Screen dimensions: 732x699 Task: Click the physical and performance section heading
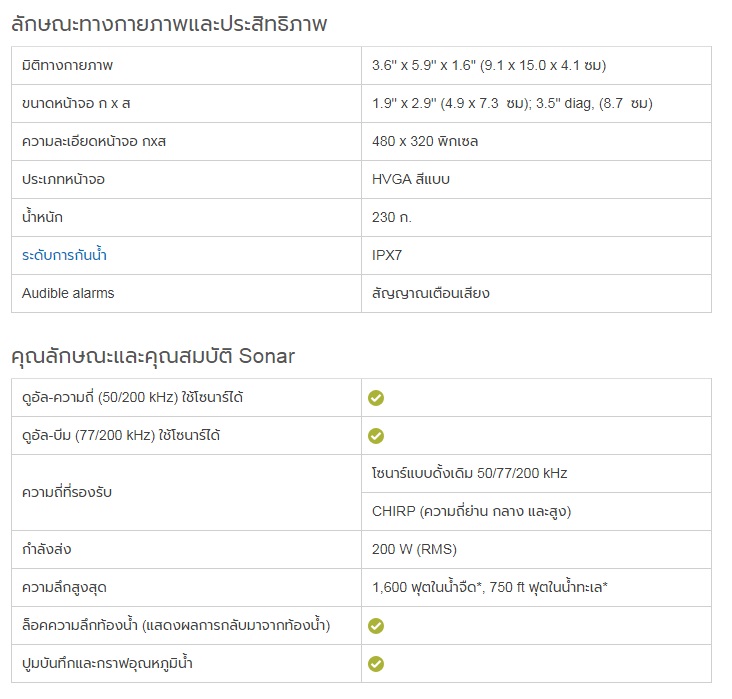(169, 23)
